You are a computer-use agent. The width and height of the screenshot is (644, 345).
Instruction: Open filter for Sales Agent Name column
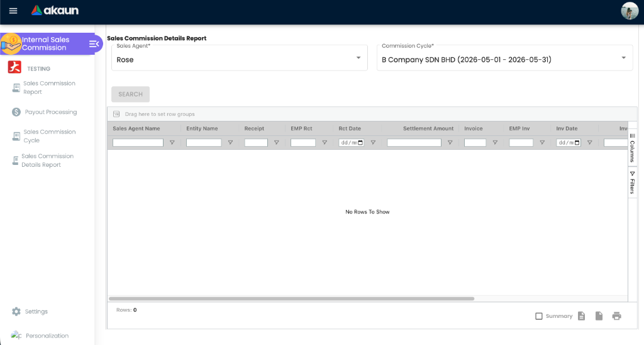172,143
